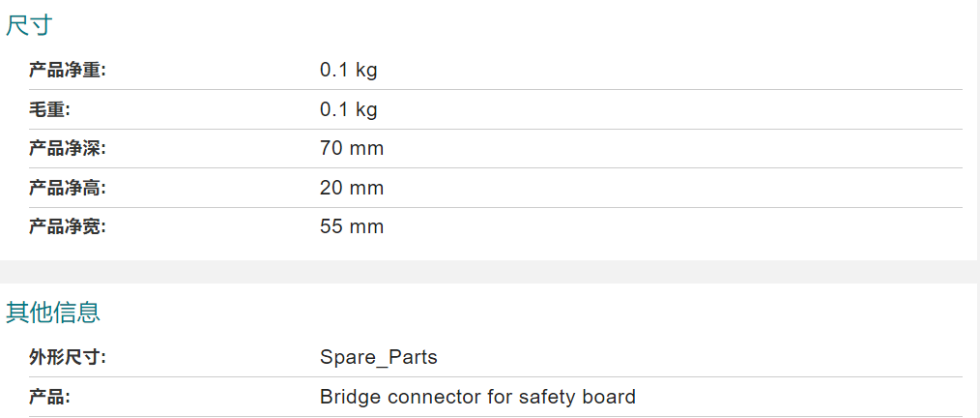Select the 产品 label in 其他信息
This screenshot has width=980, height=418.
(x=49, y=397)
